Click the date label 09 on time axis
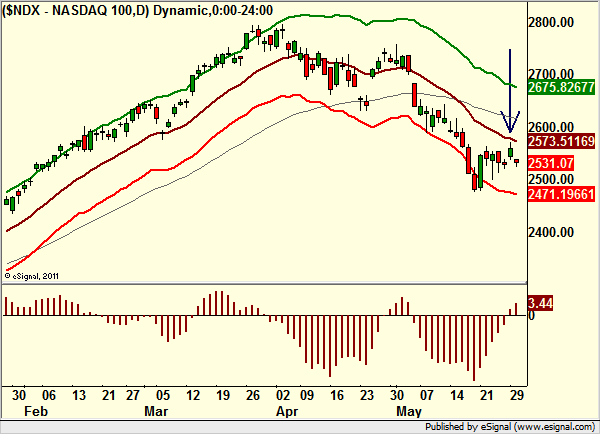The image size is (600, 434). click(307, 395)
